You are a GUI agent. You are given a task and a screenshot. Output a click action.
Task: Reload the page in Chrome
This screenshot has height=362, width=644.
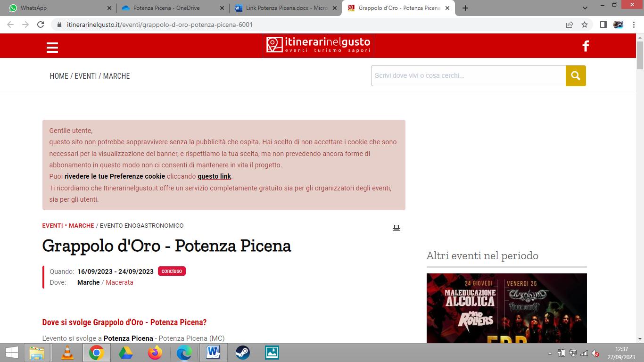click(x=41, y=25)
